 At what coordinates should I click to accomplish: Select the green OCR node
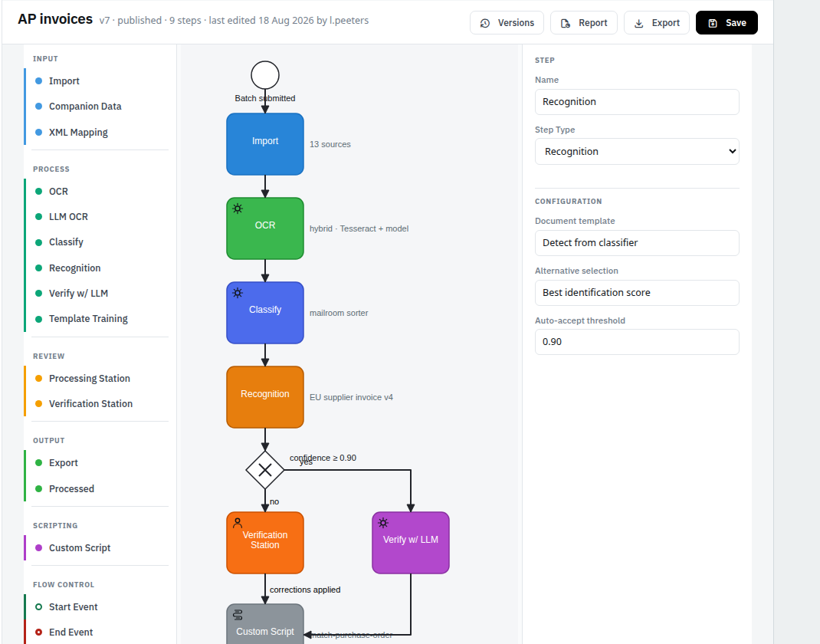[x=265, y=228]
